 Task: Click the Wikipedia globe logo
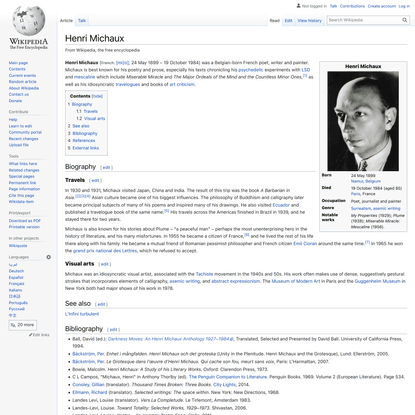point(29,21)
